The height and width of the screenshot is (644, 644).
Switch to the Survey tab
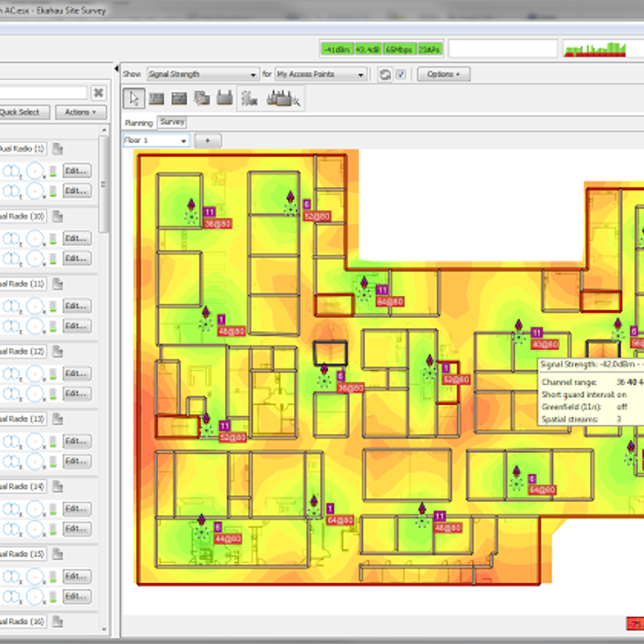172,122
